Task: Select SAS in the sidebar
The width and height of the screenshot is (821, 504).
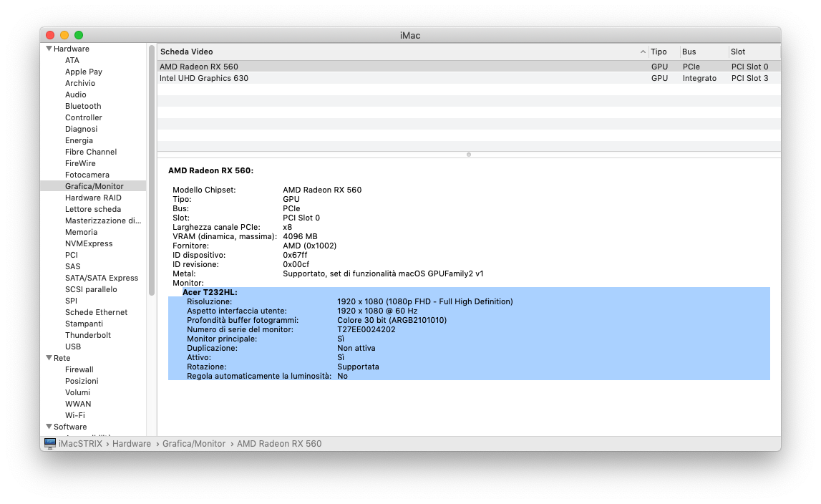Action: [x=73, y=266]
